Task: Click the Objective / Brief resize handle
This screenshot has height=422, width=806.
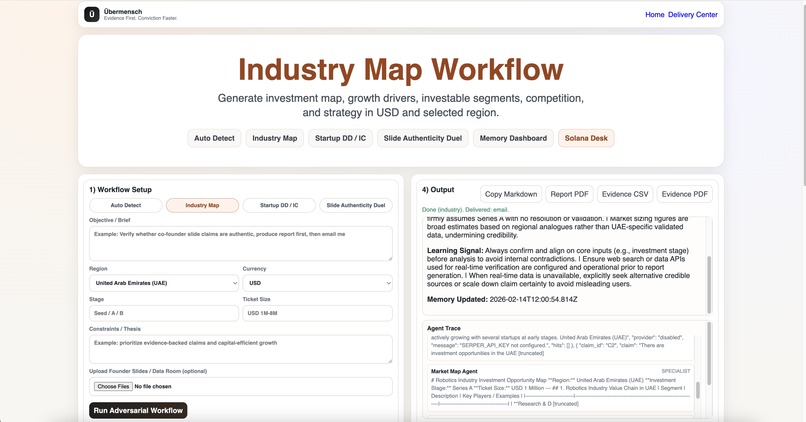Action: tap(390, 258)
